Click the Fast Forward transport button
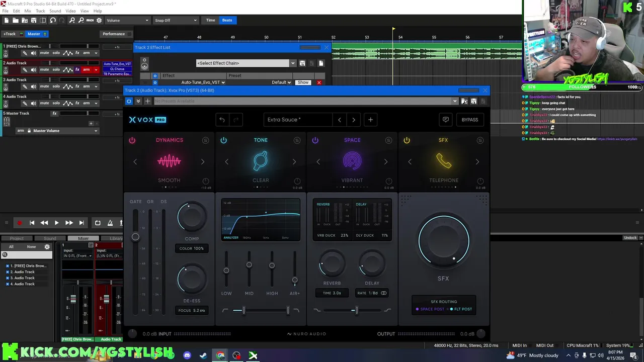Screen dimensions: 644x362 69,223
